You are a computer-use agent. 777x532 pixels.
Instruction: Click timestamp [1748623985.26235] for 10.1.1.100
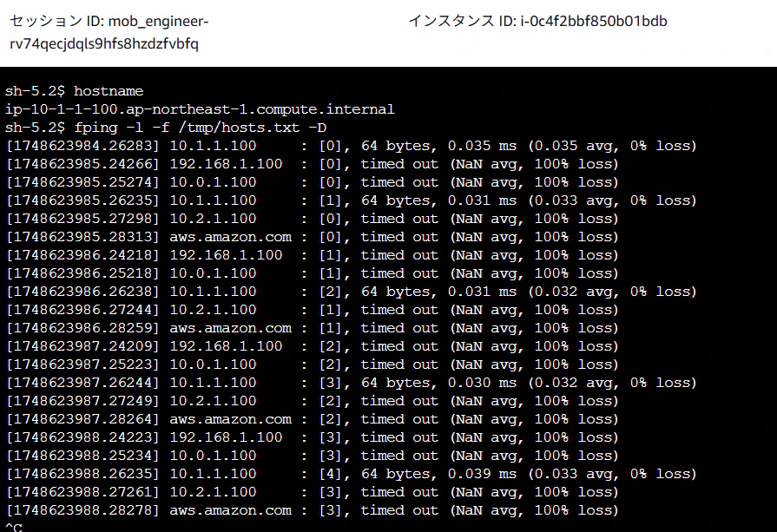[x=82, y=200]
